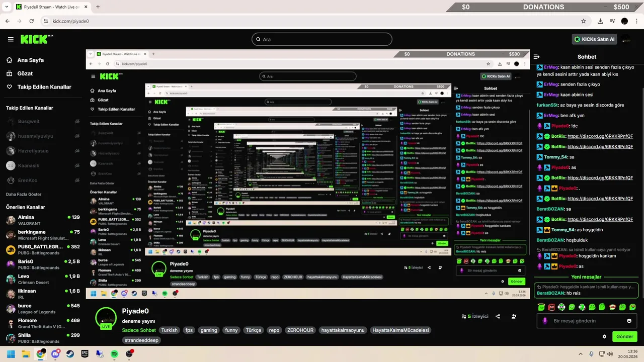Click the purple microphone badge in chat input
This screenshot has width=644, height=362.
(x=545, y=321)
